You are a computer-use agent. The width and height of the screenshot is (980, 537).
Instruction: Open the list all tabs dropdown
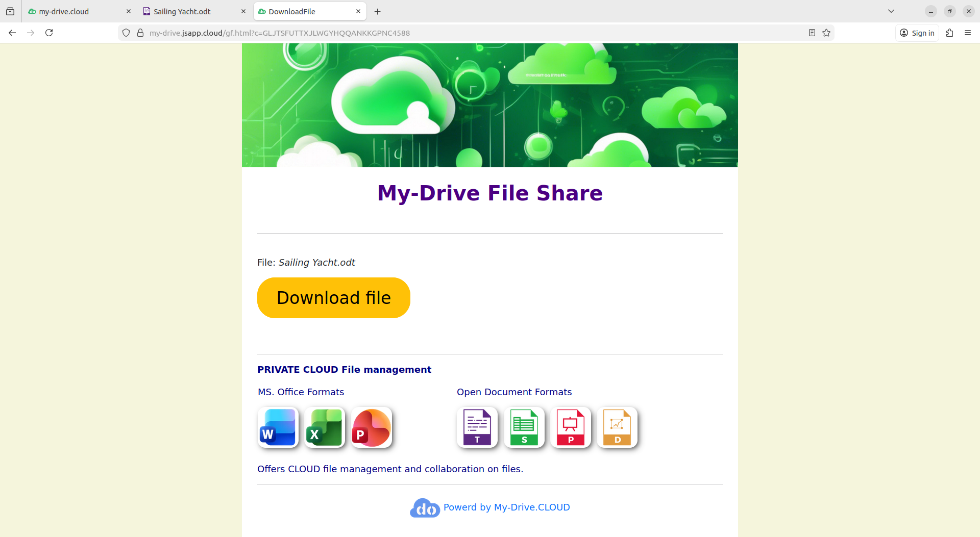tap(891, 11)
